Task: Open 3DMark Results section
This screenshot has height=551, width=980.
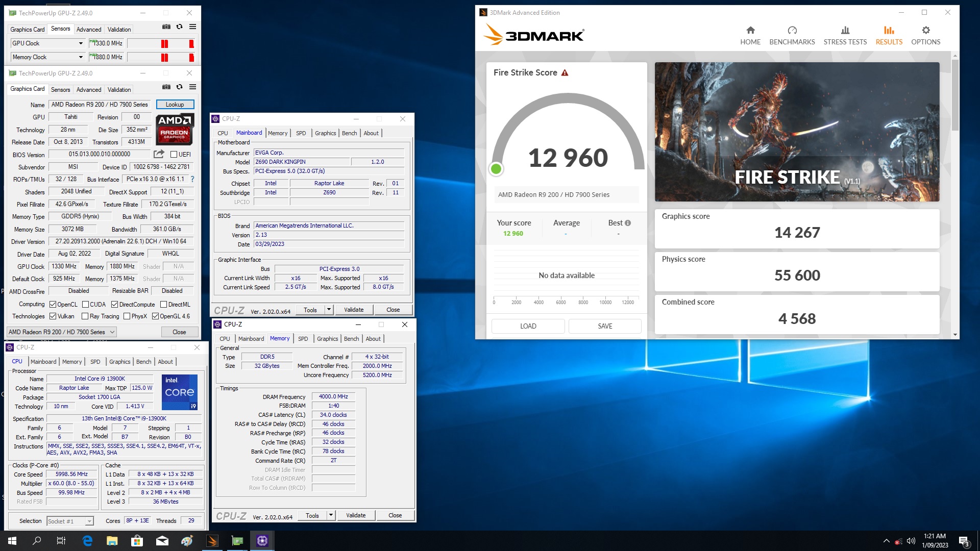Action: tap(889, 36)
